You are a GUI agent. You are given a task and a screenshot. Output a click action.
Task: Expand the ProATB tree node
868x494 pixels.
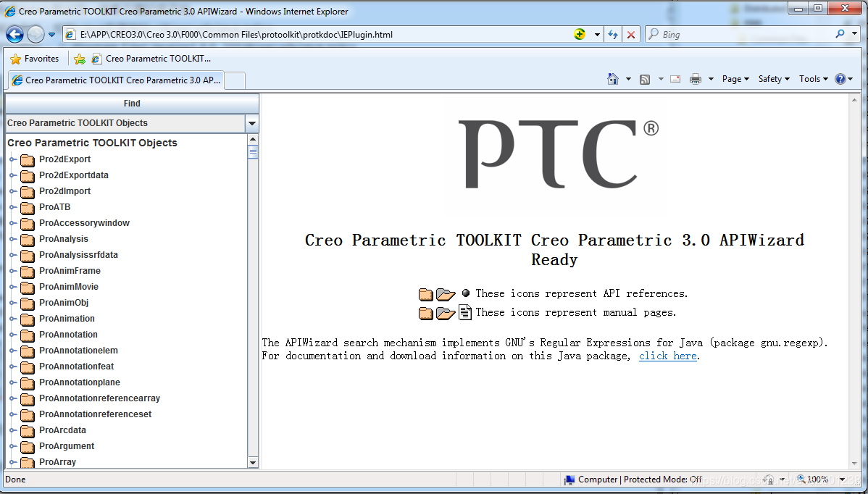coord(13,207)
